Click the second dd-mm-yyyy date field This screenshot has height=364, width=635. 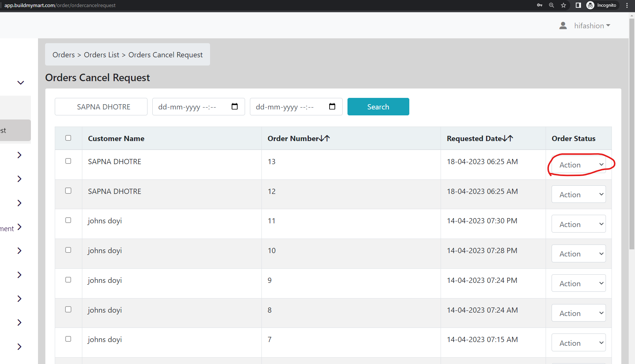pos(296,106)
